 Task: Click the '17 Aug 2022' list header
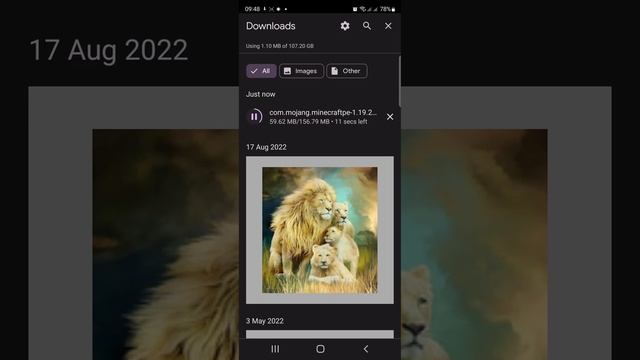266,147
